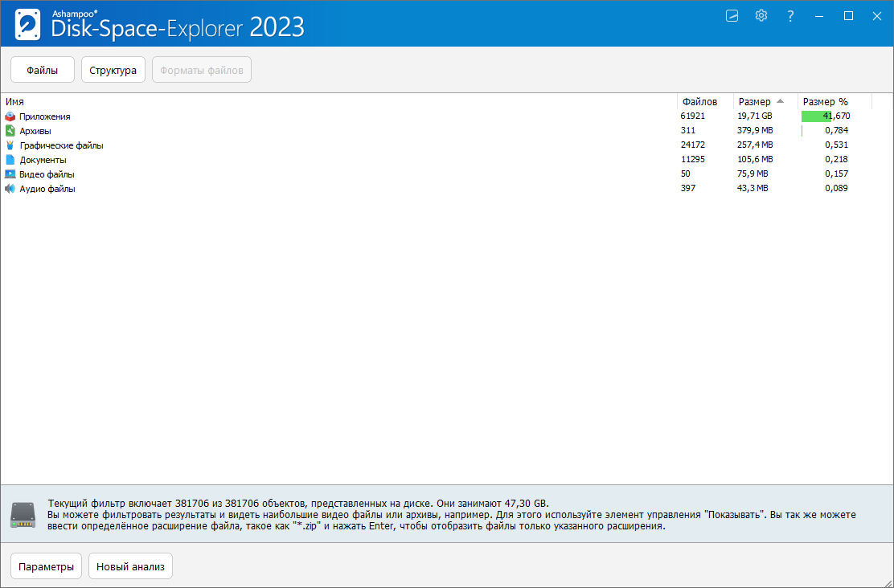Screen dimensions: 894x588
Task: Click the size value 257,4 MB
Action: click(x=755, y=145)
